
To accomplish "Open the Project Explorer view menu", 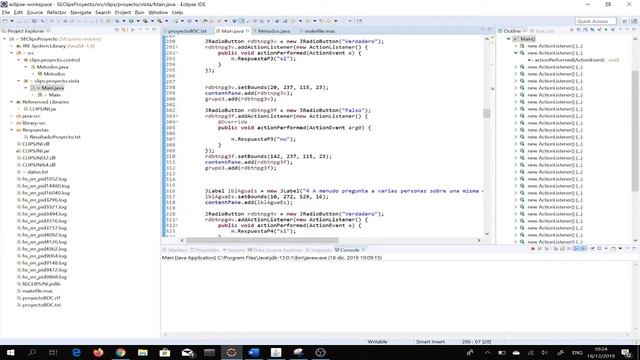I will (x=140, y=30).
